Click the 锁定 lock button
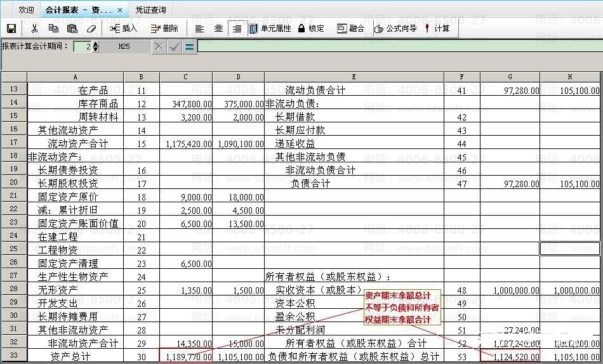 tap(311, 29)
